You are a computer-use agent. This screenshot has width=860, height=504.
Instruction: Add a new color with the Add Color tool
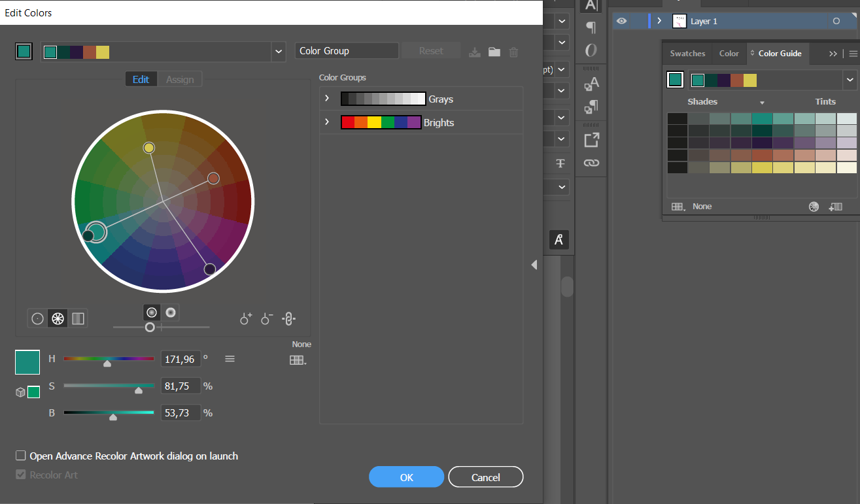click(245, 318)
